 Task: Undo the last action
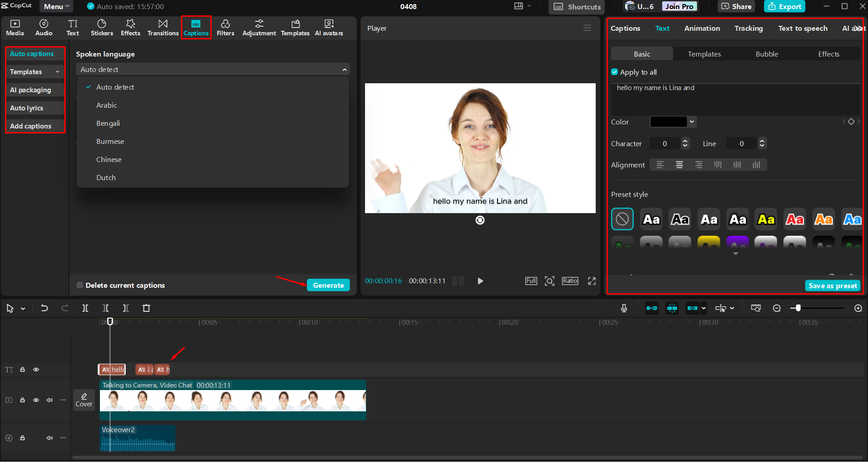coord(44,308)
